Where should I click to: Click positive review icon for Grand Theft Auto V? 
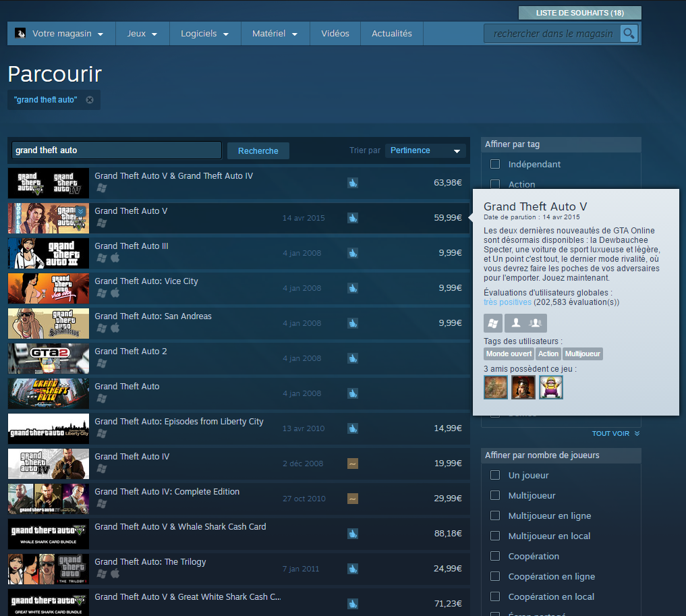pos(353,218)
